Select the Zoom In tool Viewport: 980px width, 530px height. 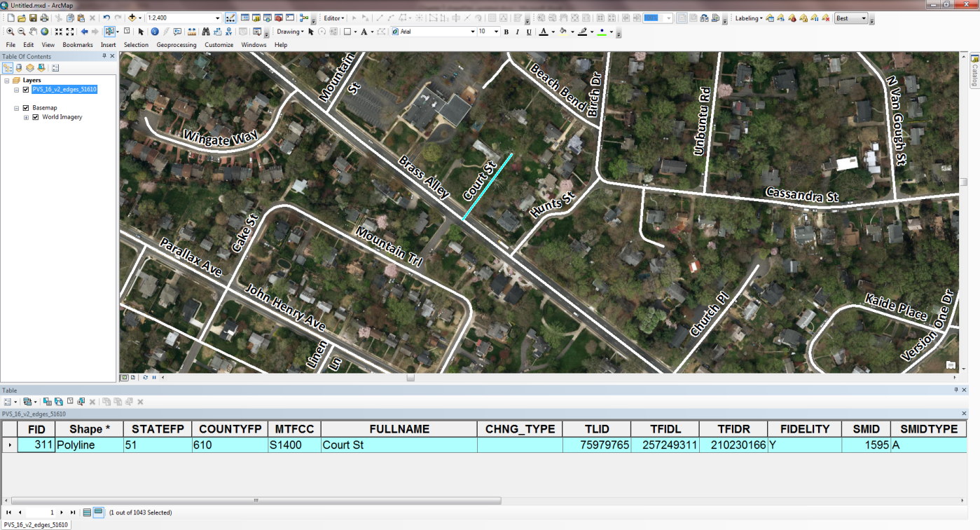[11, 32]
